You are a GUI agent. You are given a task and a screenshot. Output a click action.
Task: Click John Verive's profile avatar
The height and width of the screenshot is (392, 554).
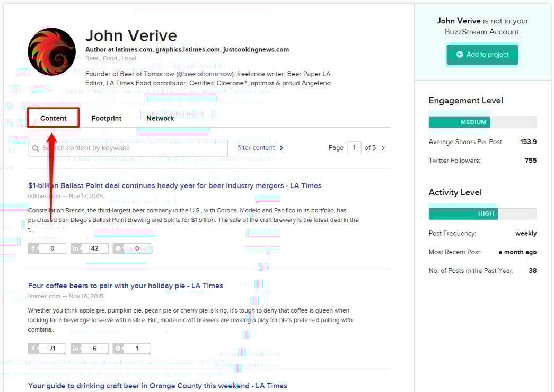[51, 51]
